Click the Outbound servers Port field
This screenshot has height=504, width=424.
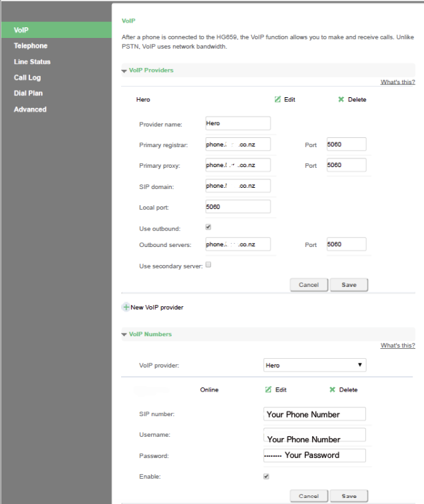(x=347, y=244)
